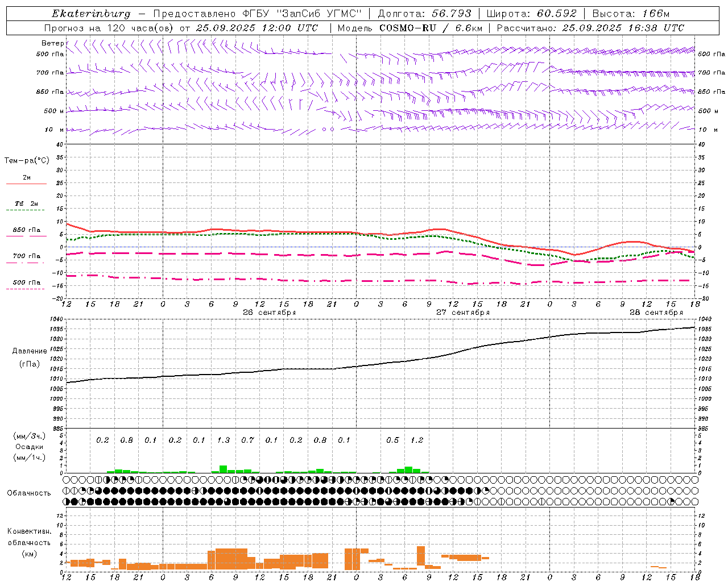Click the partly filled cloud circle on 28 сентября
728x582 pixels.
coord(671,501)
